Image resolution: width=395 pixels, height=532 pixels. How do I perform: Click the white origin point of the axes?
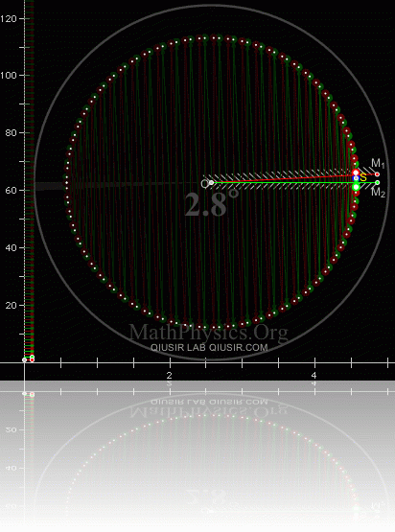click(x=24, y=359)
